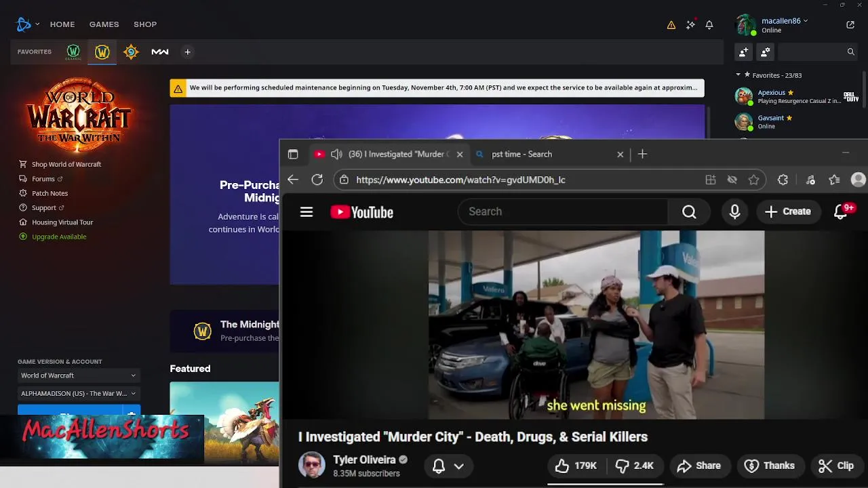Image resolution: width=868 pixels, height=488 pixels.
Task: Open browser extensions icon
Action: (x=783, y=180)
